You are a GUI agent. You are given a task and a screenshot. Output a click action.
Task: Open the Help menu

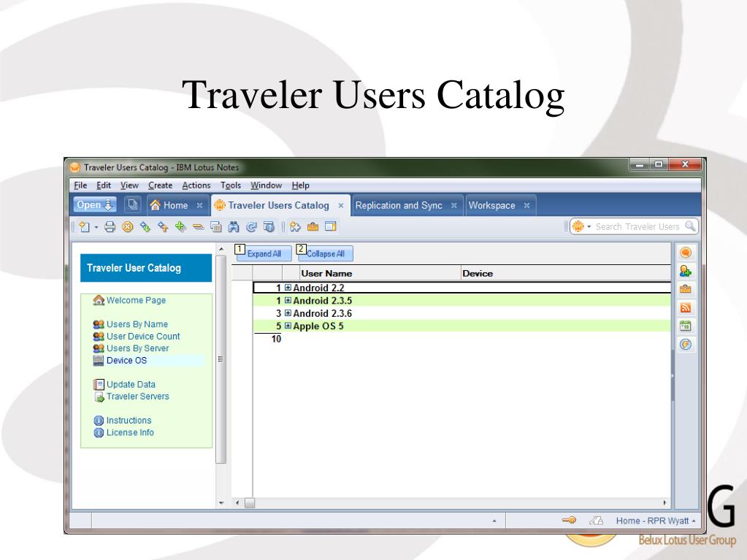(300, 185)
